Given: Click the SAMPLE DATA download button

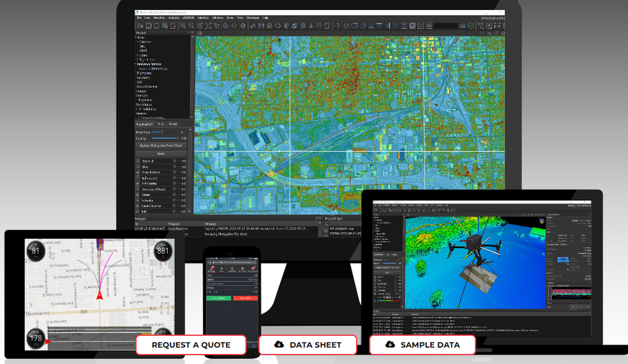Looking at the screenshot, I should pyautogui.click(x=422, y=345).
